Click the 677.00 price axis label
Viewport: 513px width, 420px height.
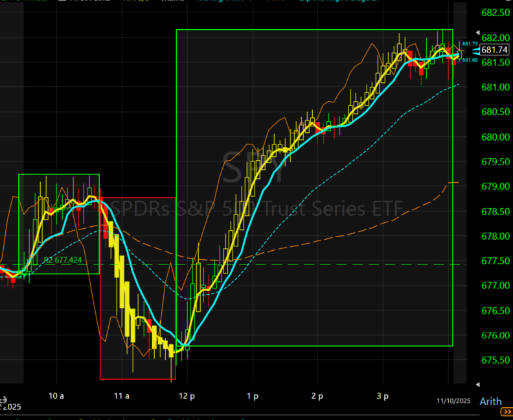496,286
